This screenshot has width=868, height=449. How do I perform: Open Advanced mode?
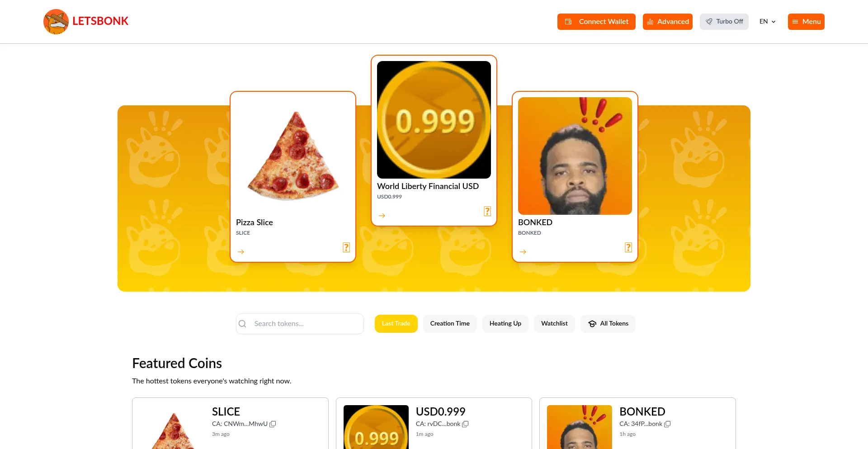click(668, 22)
